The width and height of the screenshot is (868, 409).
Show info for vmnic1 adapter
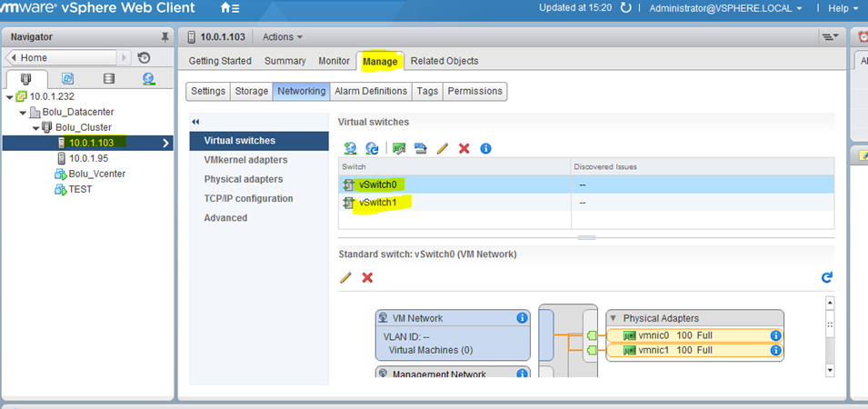tap(775, 350)
